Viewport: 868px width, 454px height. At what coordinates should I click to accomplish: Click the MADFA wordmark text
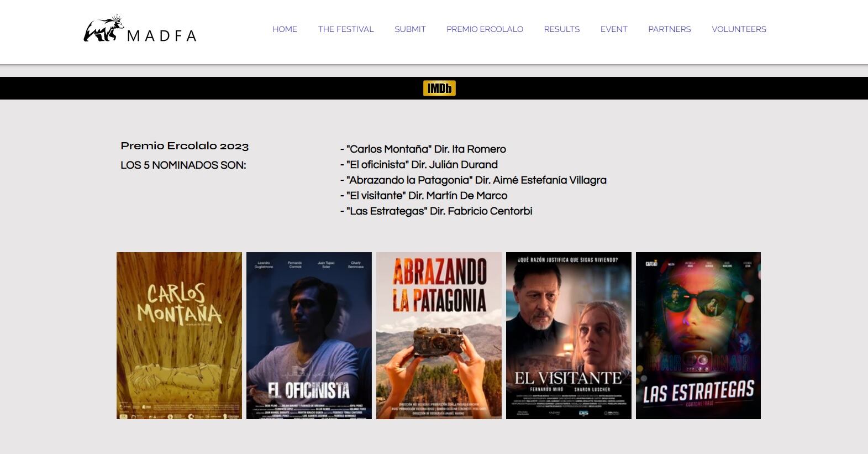[x=162, y=36]
